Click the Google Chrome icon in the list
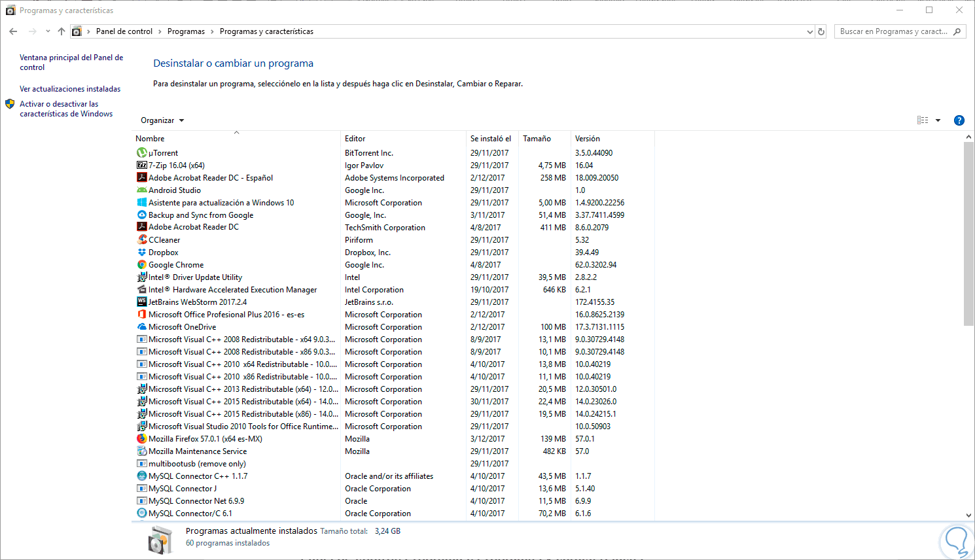The image size is (975, 560). pos(141,265)
